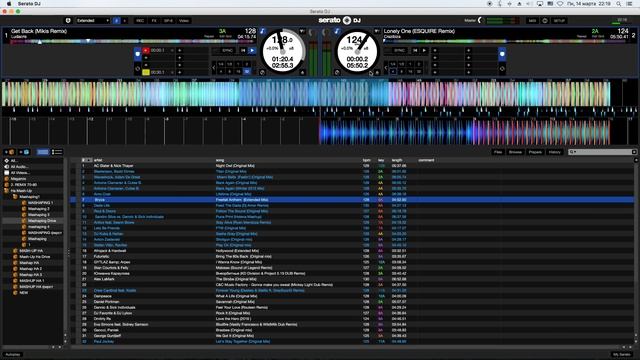
Task: Play deck 1 with the play button
Action: click(x=252, y=51)
